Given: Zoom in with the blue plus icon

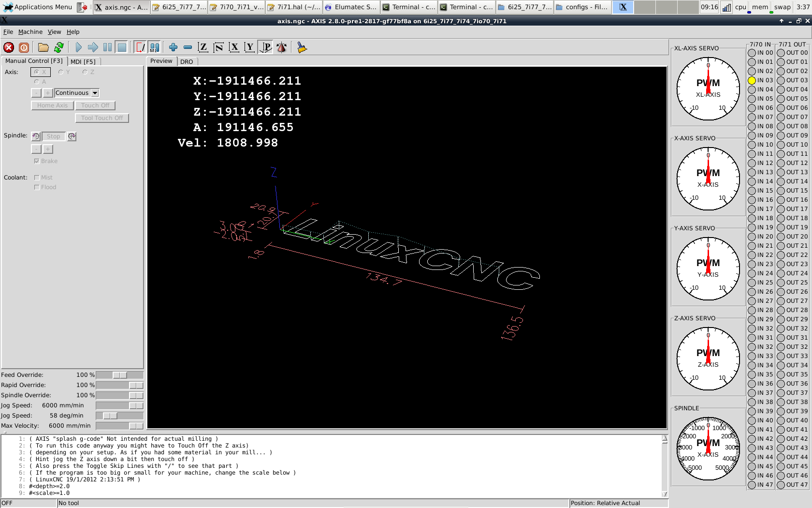Looking at the screenshot, I should point(173,47).
